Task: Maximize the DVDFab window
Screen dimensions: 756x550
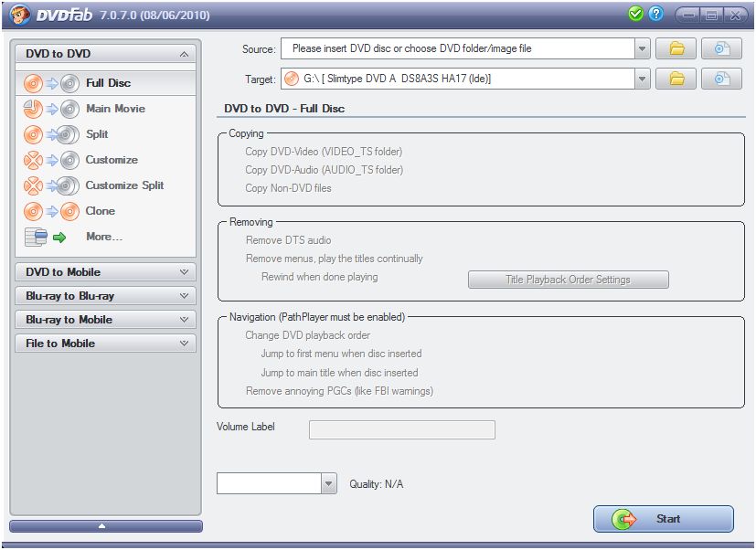Action: tap(711, 16)
